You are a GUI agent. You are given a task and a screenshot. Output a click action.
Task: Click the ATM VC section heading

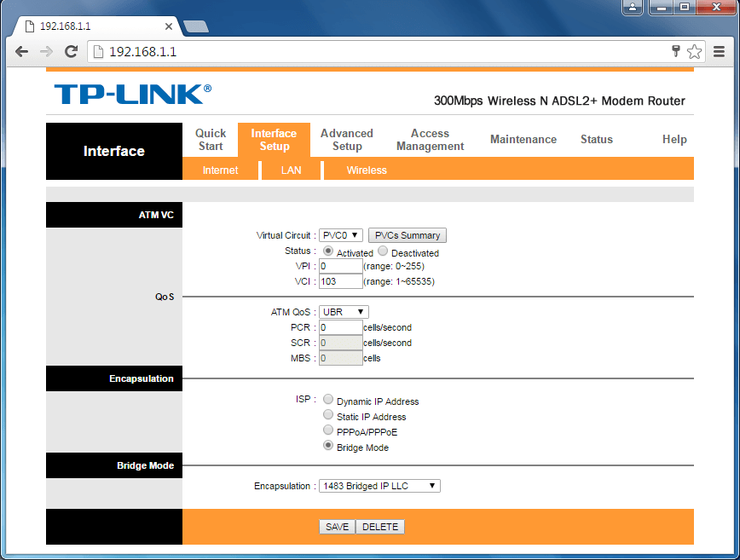click(x=156, y=215)
